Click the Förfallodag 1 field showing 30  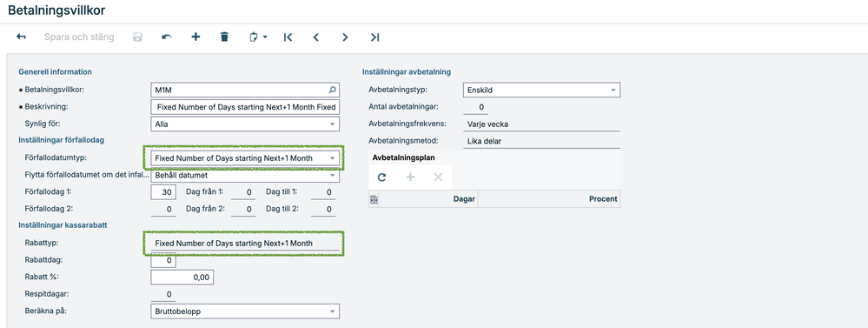[163, 192]
